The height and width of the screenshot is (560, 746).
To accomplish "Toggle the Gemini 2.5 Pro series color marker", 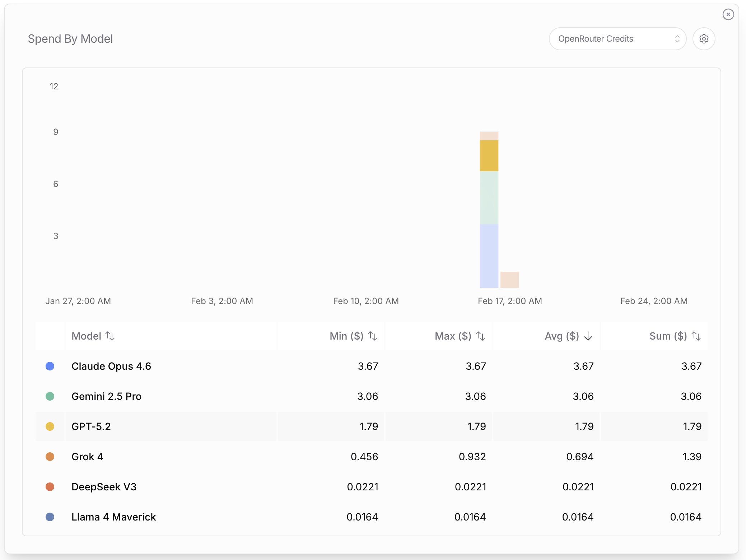I will (x=50, y=396).
